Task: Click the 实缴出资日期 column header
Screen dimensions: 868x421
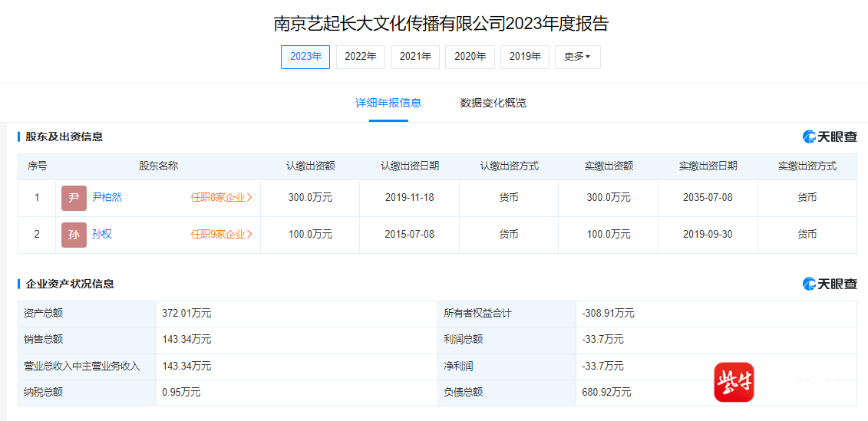Action: 708,166
